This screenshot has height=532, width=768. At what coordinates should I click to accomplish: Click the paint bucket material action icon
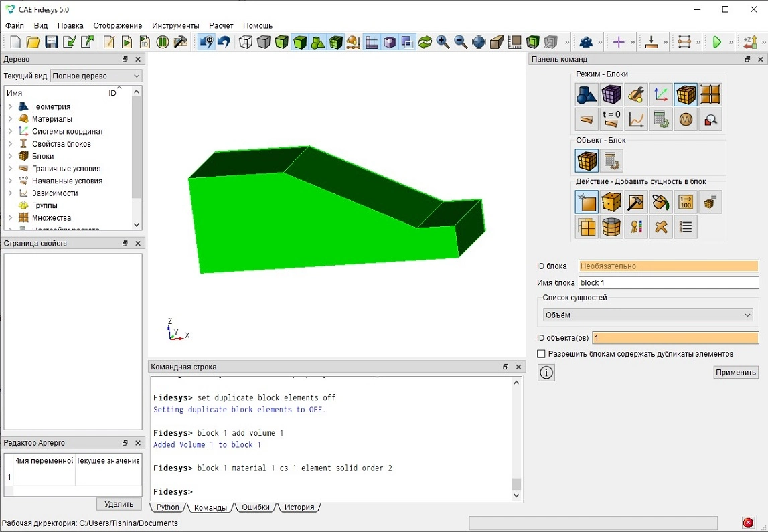(661, 202)
